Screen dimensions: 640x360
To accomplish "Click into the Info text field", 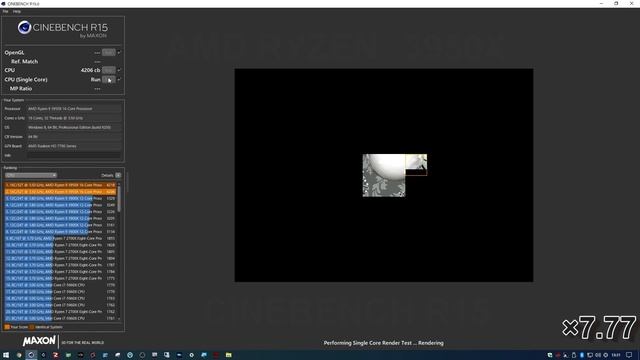I will 74,156.
